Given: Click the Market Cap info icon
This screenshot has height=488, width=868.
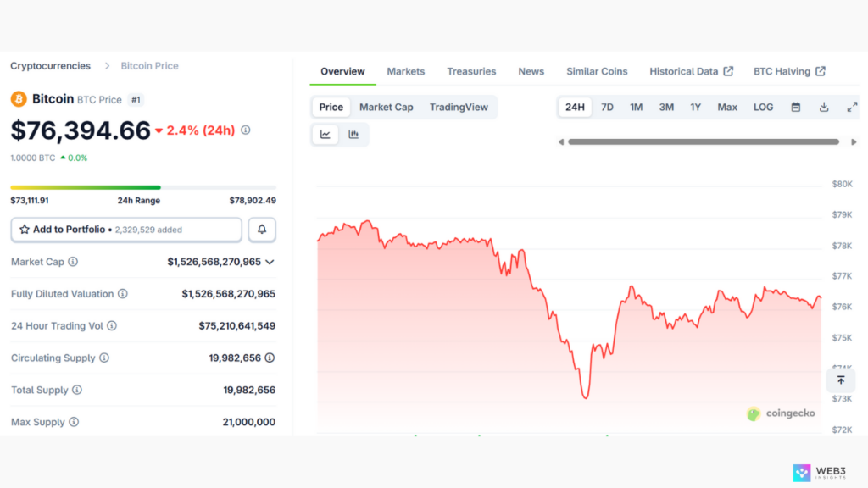Looking at the screenshot, I should (73, 263).
